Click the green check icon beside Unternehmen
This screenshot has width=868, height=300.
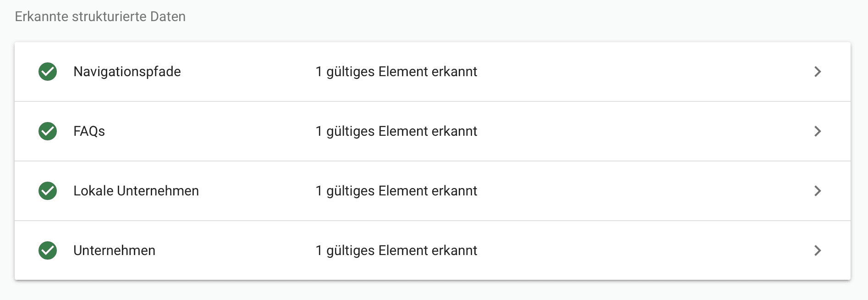[47, 250]
